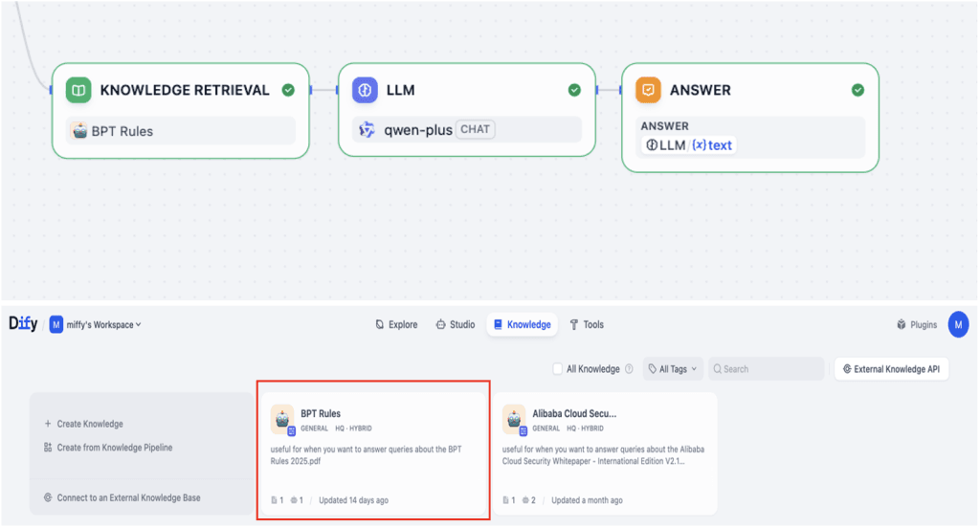Click Create from Knowledge Pipeline
The height and width of the screenshot is (527, 980).
coord(115,447)
